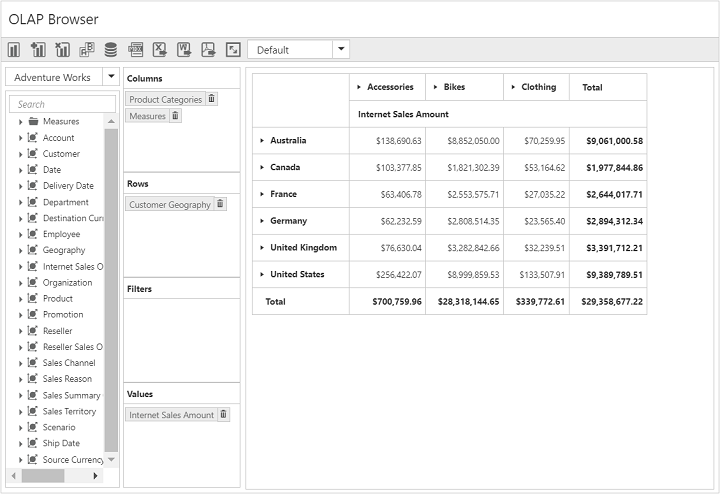
Task: Expand the Australia row
Action: pyautogui.click(x=261, y=141)
